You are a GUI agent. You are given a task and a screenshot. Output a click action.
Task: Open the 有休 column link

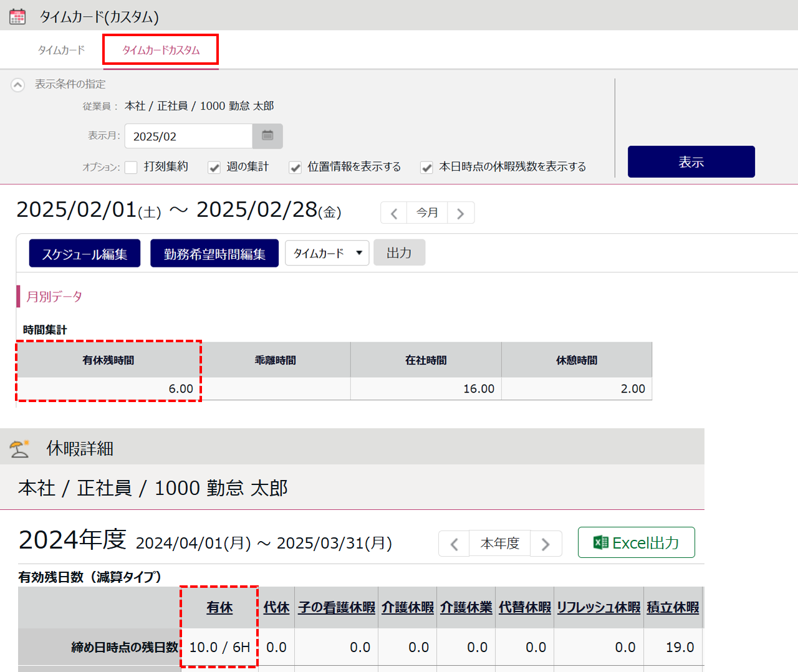(219, 607)
